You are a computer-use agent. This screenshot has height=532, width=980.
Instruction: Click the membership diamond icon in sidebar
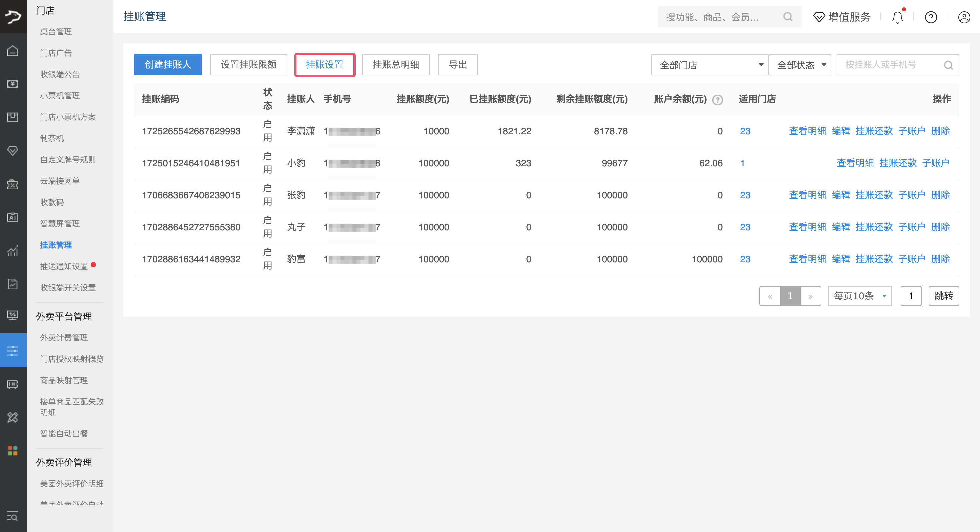(13, 151)
